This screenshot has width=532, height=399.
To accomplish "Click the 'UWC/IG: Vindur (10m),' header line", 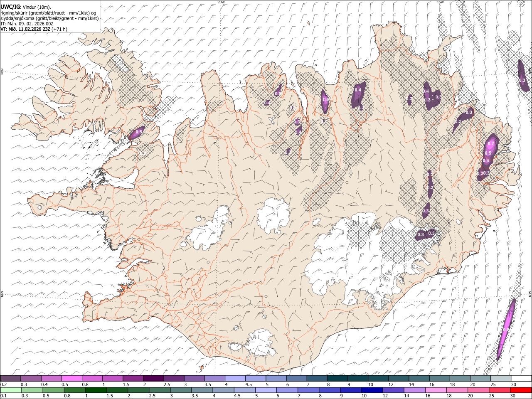I will (26, 6).
